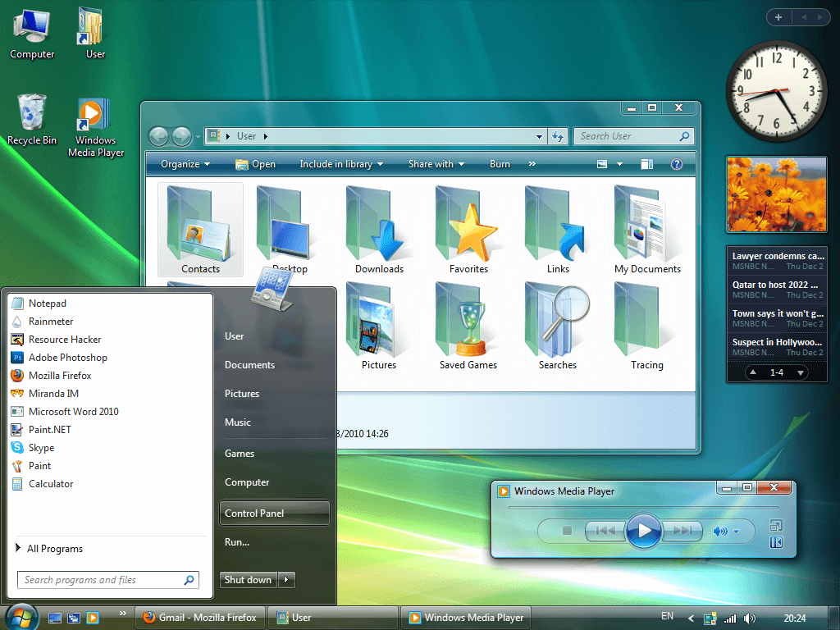Click the Windows Media Player seek bar
The height and width of the screenshot is (630, 840).
pyautogui.click(x=644, y=507)
